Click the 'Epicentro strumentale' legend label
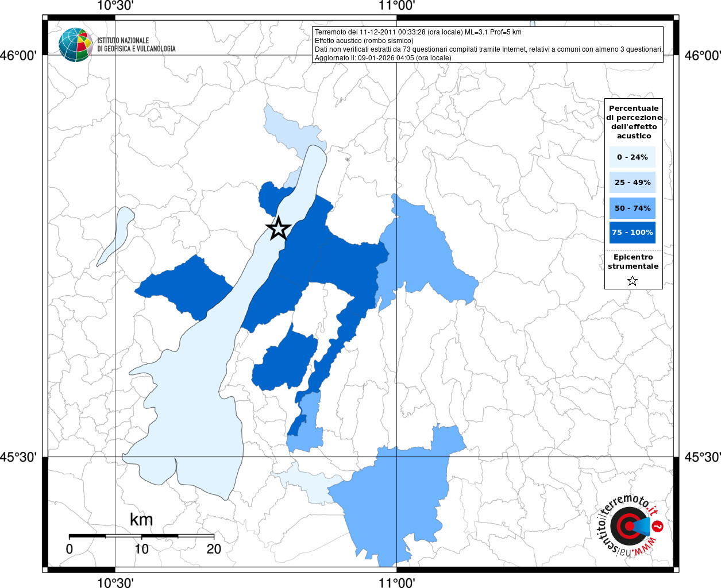The image size is (721, 588). [633, 262]
